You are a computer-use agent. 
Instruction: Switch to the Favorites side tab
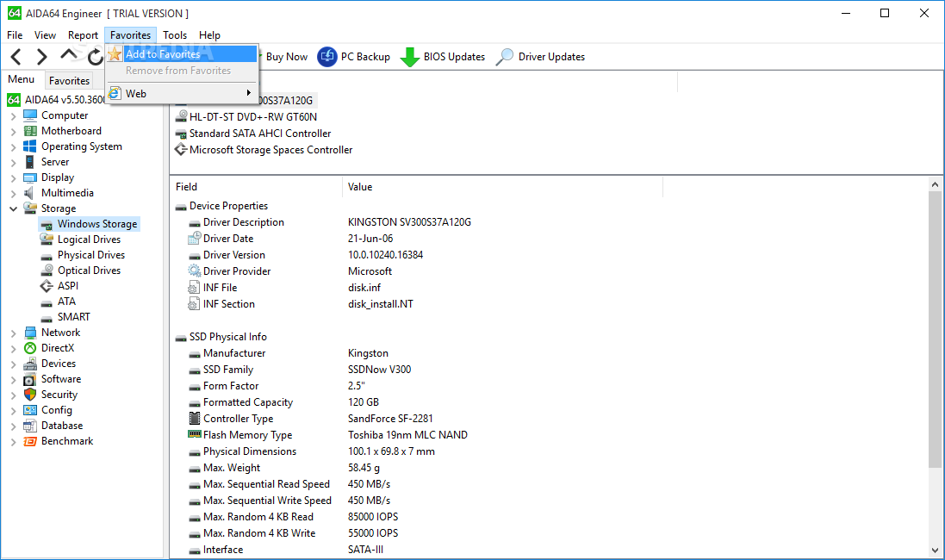(69, 80)
